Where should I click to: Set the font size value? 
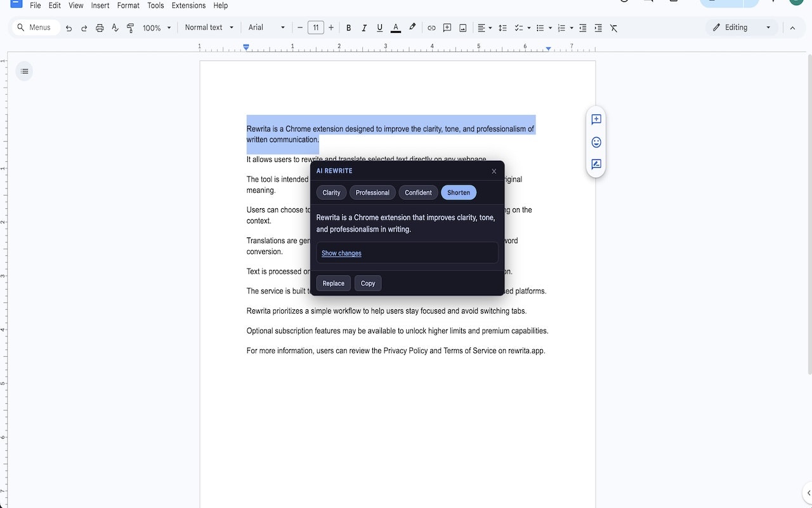click(x=315, y=27)
